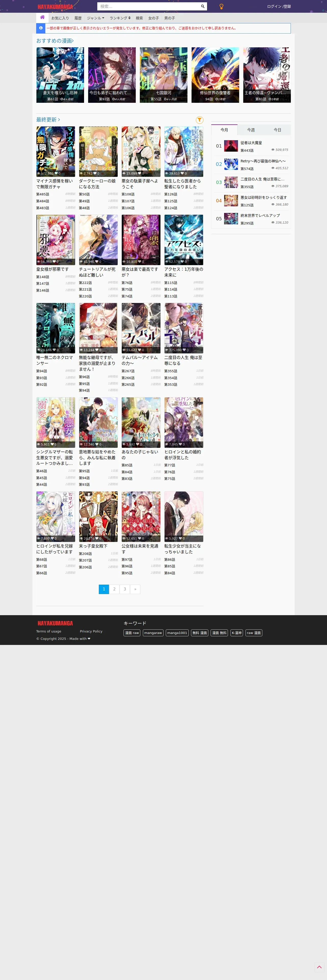Open the ランキング dropdown menu

120,18
